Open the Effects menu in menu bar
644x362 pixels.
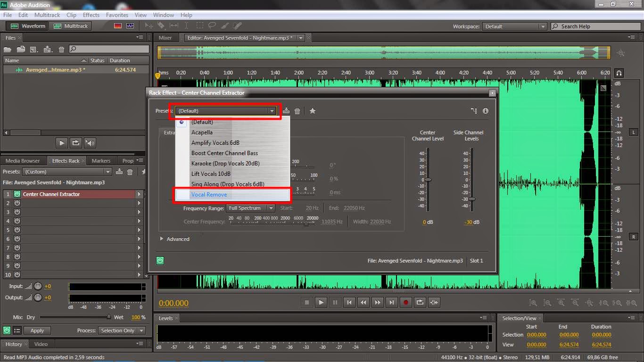(91, 15)
